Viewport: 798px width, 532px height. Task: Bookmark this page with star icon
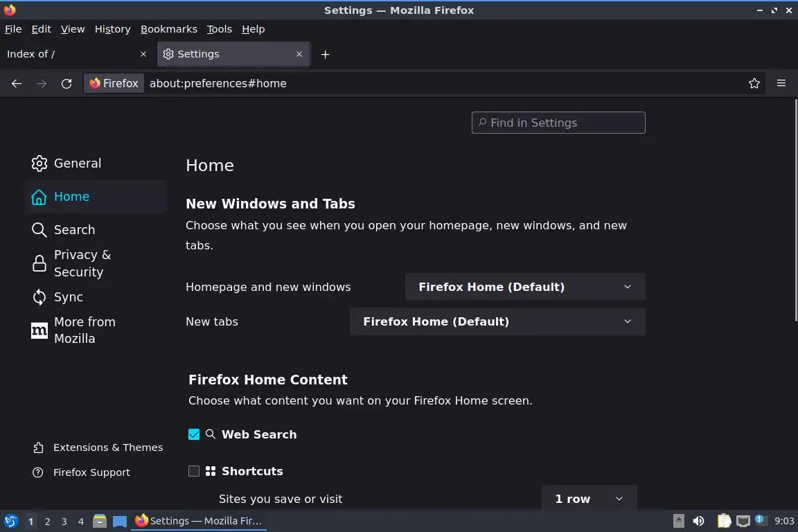[754, 84]
